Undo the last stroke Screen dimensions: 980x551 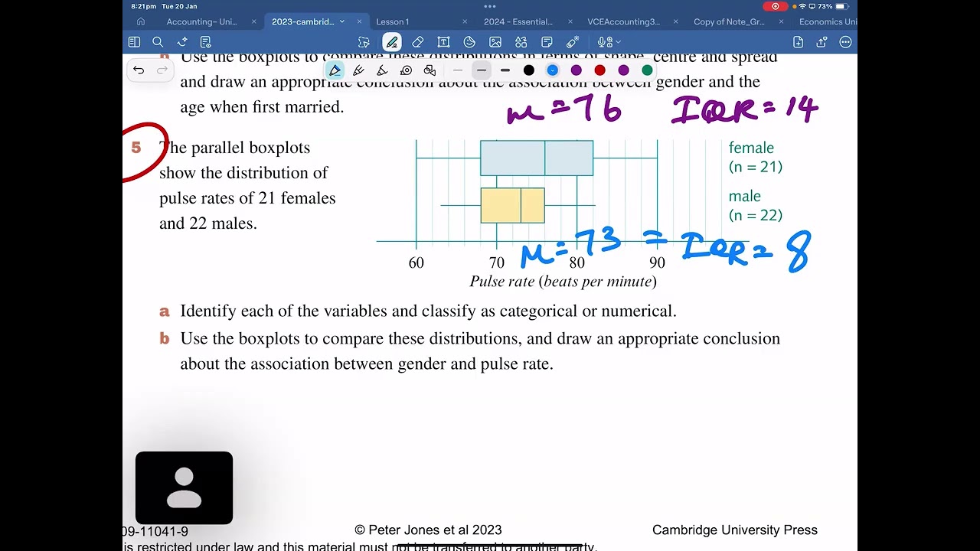pos(139,70)
